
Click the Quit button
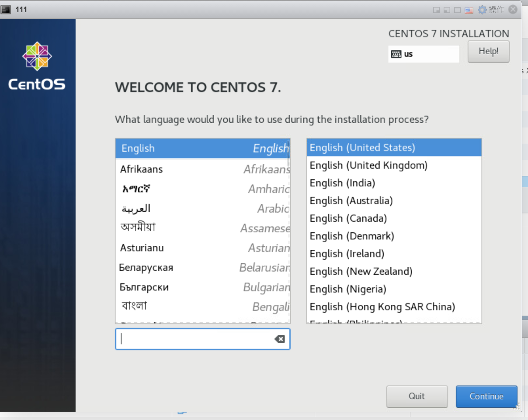tap(417, 396)
